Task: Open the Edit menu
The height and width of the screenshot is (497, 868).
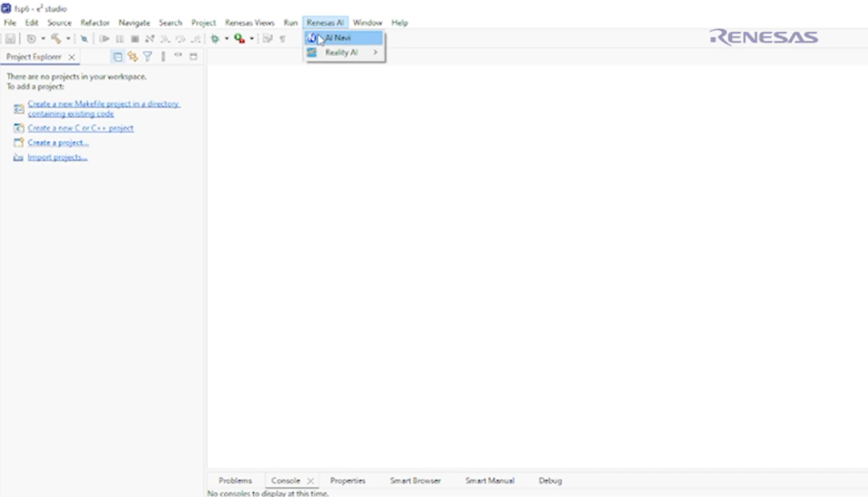Action: 31,22
